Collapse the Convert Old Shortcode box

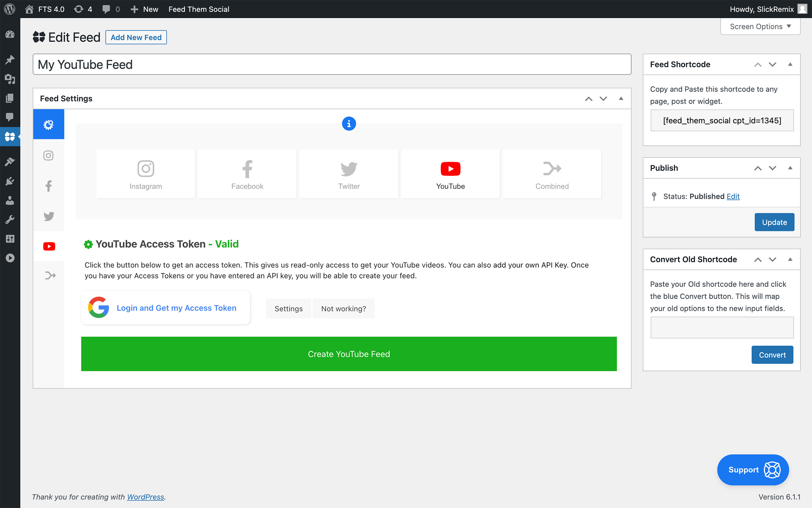[790, 259]
